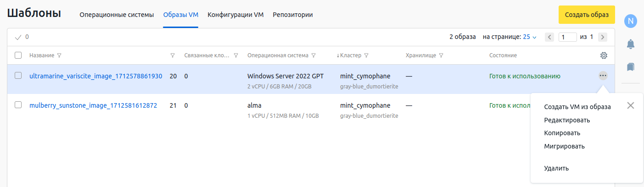Select checkbox for ultramarine_variscite image row

(x=18, y=76)
